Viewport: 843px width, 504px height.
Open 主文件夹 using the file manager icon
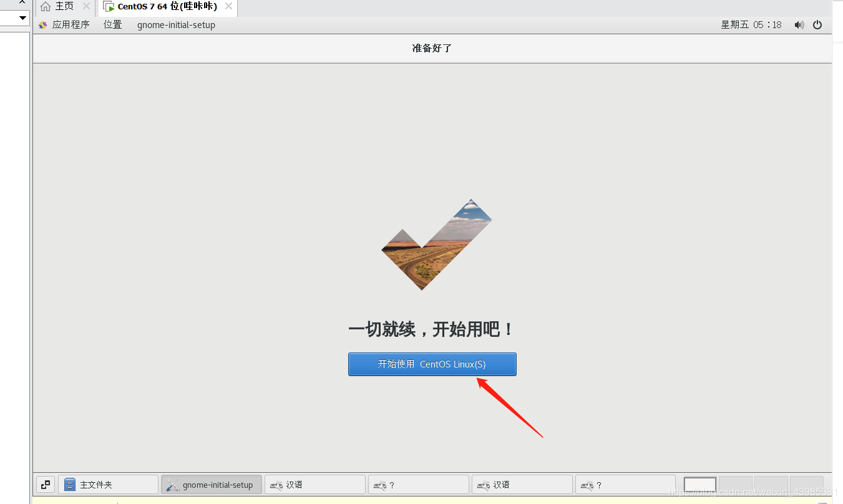69,485
